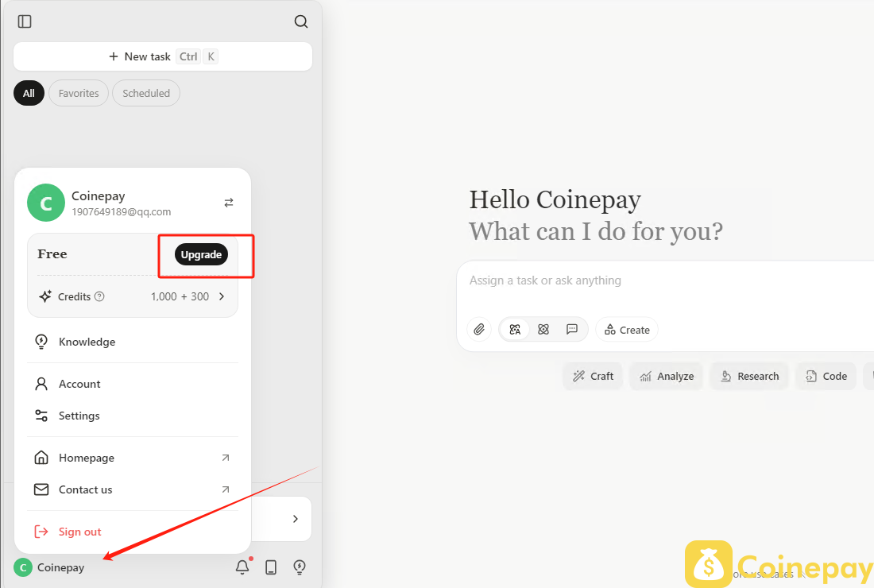Click the switch account arrows icon
The width and height of the screenshot is (874, 588).
(229, 203)
